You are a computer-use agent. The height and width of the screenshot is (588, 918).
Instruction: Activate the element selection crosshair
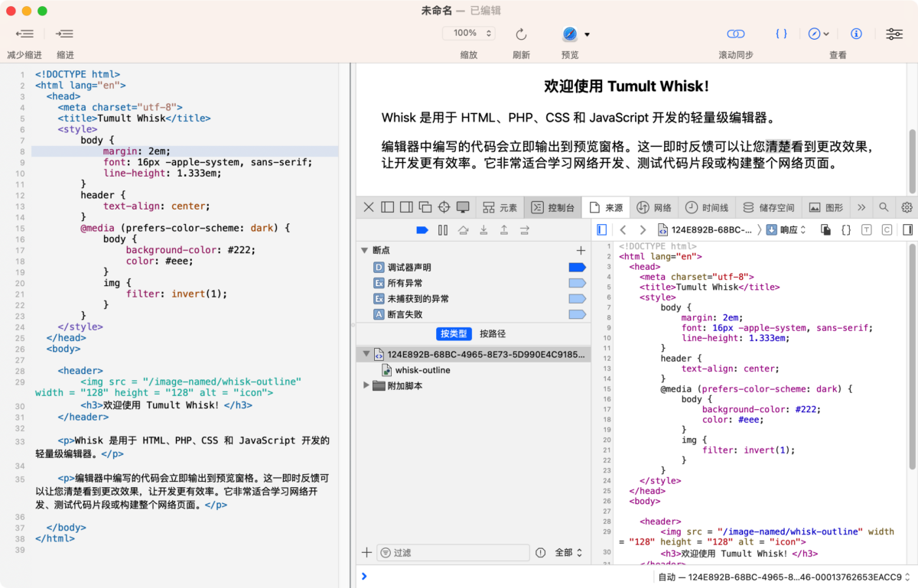point(444,207)
